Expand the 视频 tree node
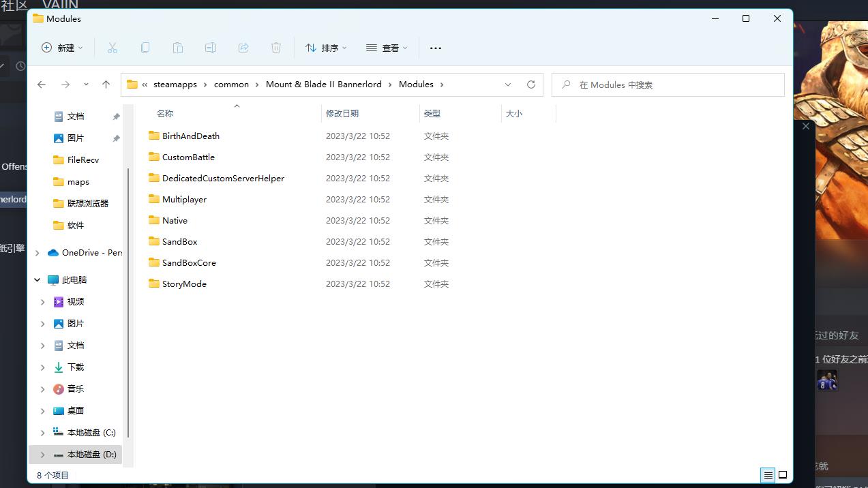868x488 pixels. click(x=43, y=302)
